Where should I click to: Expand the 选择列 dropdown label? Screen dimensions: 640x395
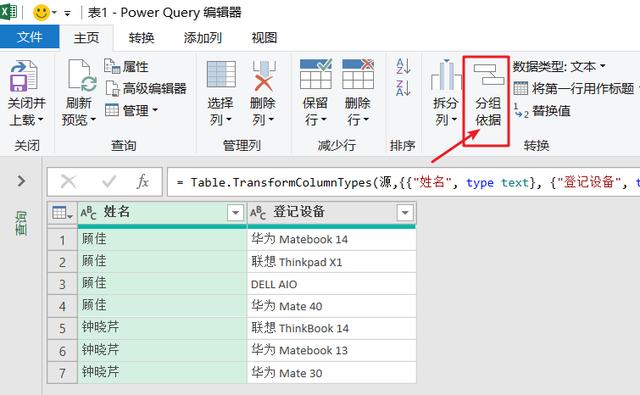pyautogui.click(x=220, y=120)
